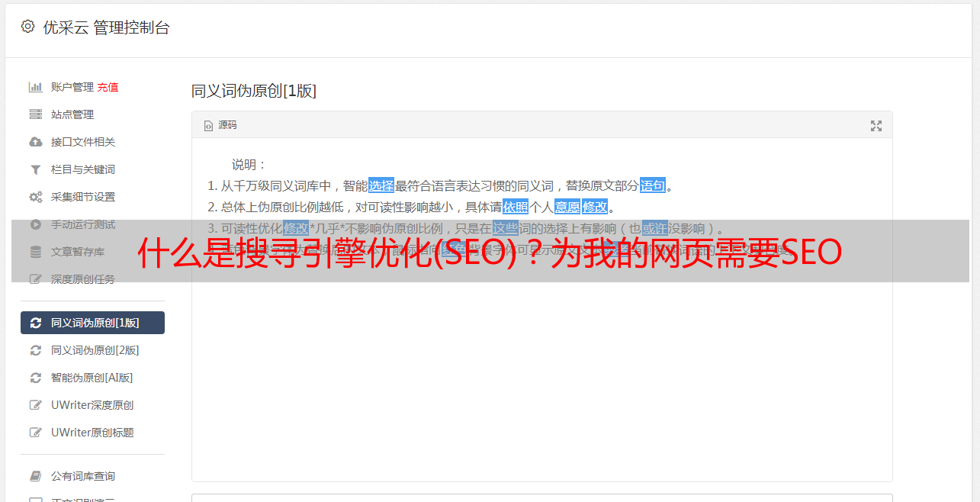Open UWriter深度原创 page

pos(92,405)
